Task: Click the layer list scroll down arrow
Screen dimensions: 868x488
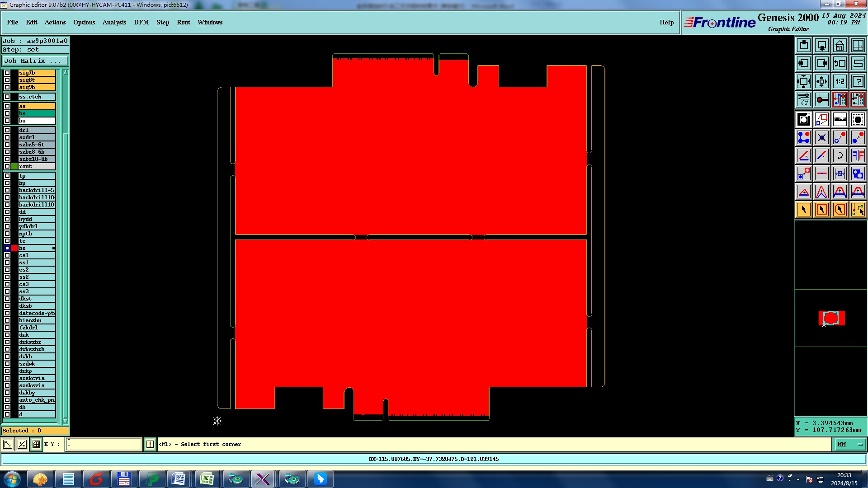Action: tap(66, 421)
